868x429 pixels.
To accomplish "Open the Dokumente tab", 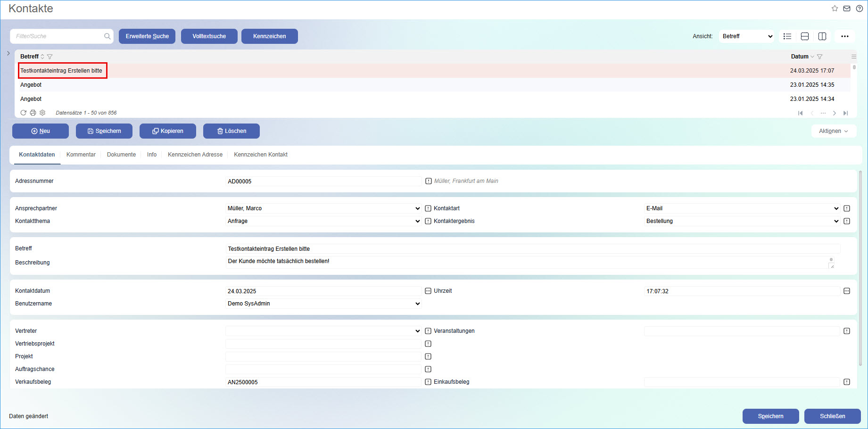I will click(x=121, y=155).
